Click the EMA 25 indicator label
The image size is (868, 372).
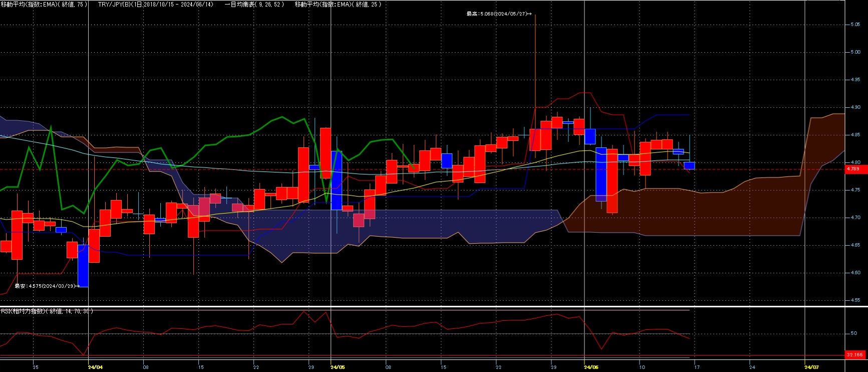(338, 4)
